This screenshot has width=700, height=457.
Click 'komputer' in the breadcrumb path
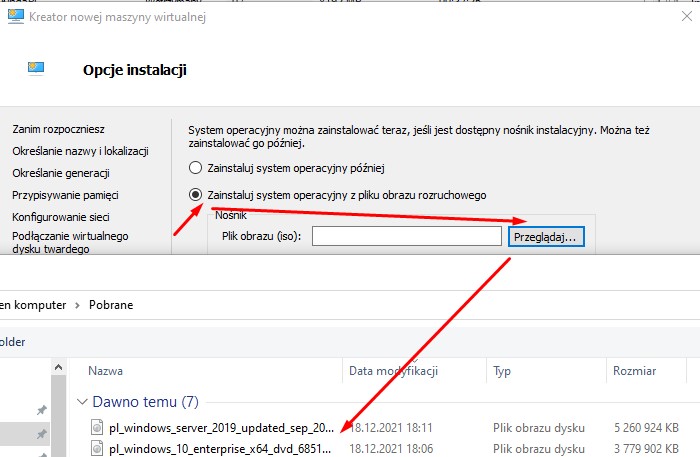[40, 305]
